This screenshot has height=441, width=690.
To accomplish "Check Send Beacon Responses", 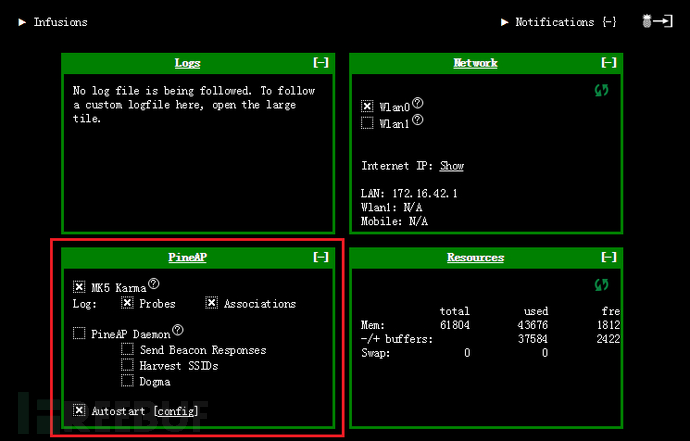I will (x=127, y=349).
